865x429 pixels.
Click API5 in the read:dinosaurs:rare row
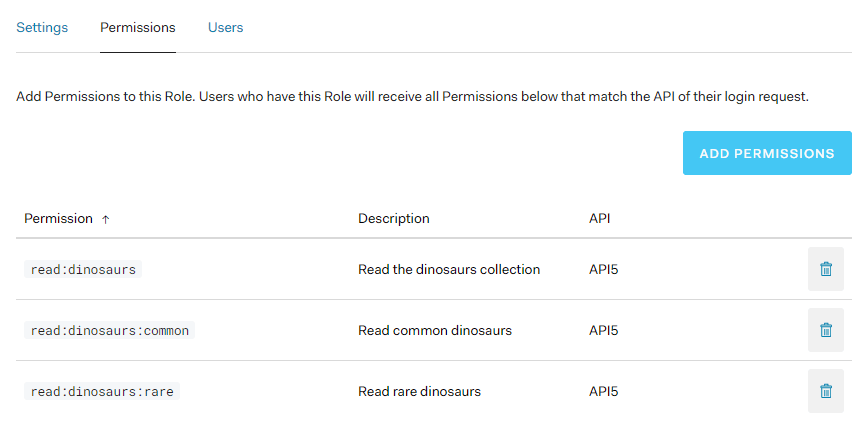603,391
